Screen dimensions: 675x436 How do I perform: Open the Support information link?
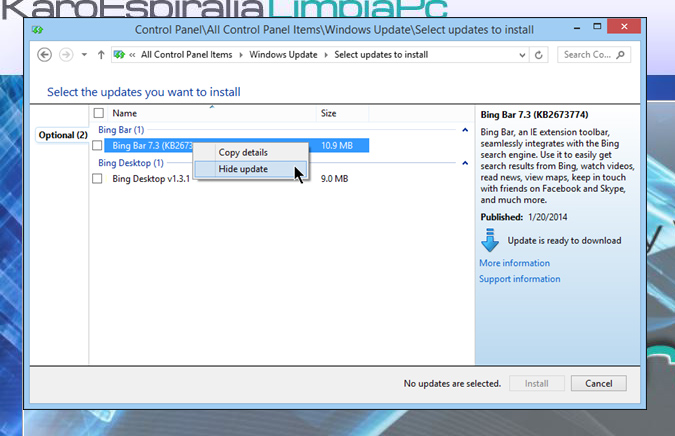pyautogui.click(x=520, y=279)
